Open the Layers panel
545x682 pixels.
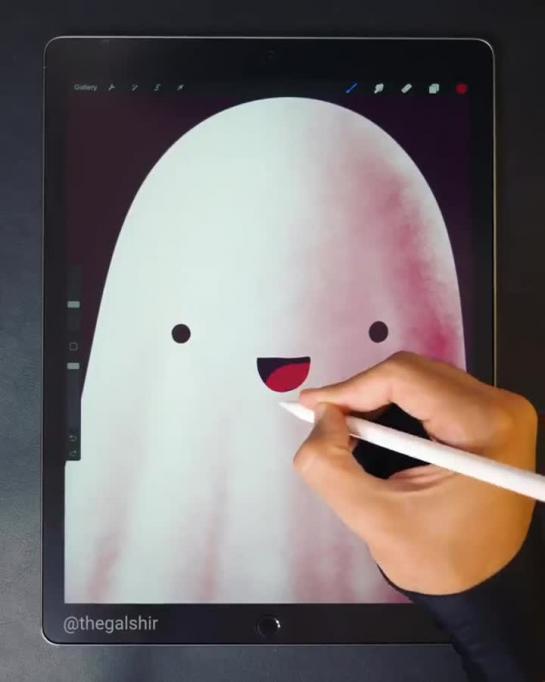click(x=434, y=89)
